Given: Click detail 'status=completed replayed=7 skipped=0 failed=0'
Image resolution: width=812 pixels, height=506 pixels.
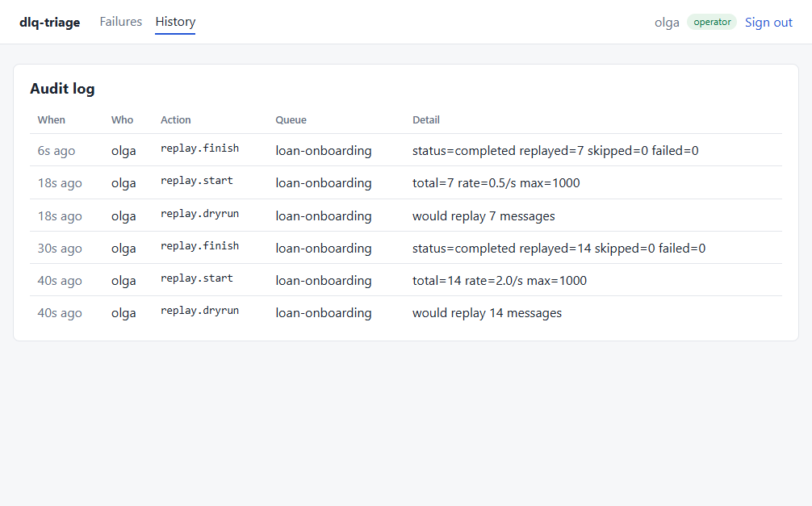Looking at the screenshot, I should [555, 151].
